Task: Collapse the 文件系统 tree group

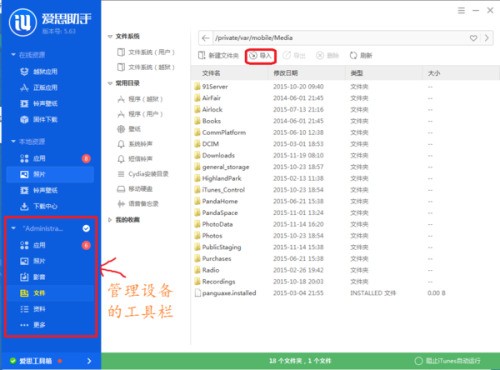Action: 110,36
